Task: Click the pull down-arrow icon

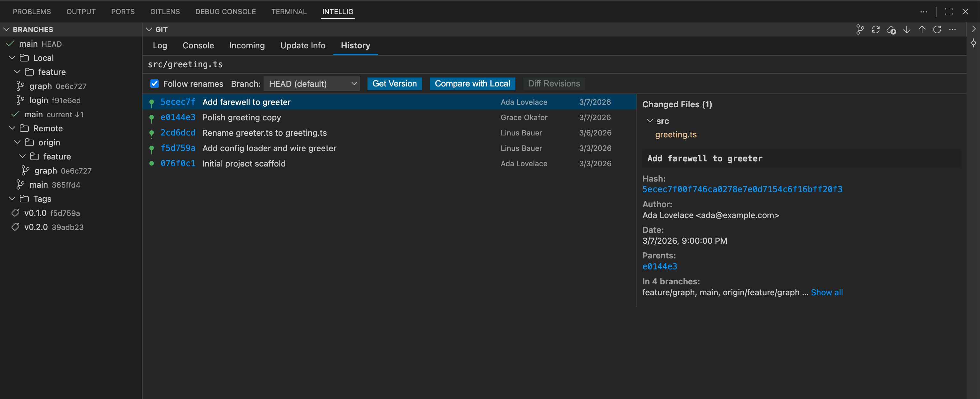Action: [906, 30]
